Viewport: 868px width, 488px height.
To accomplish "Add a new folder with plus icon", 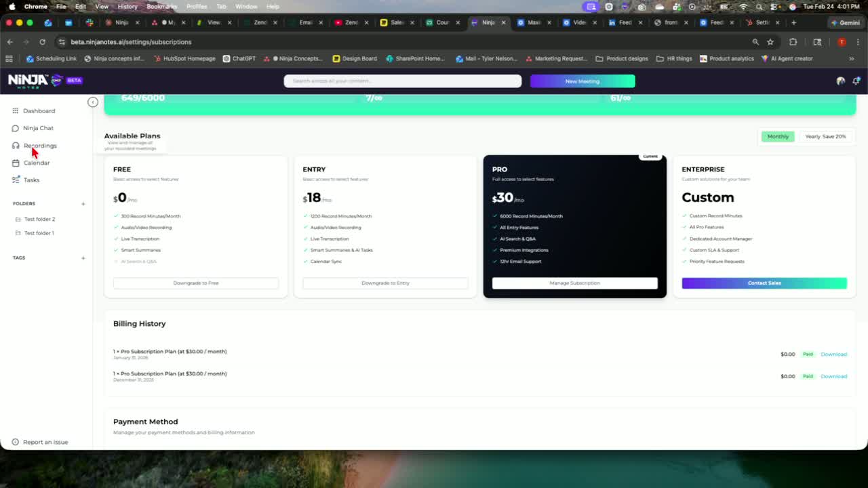I will pos(83,203).
